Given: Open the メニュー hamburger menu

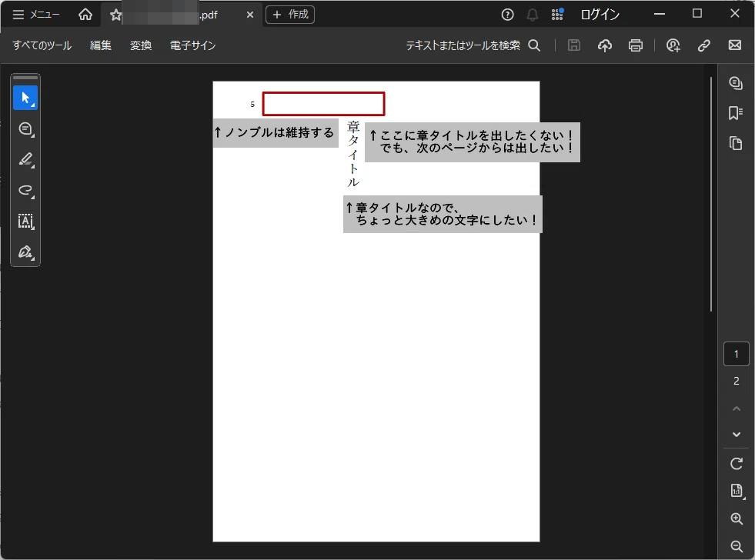Looking at the screenshot, I should pyautogui.click(x=35, y=15).
